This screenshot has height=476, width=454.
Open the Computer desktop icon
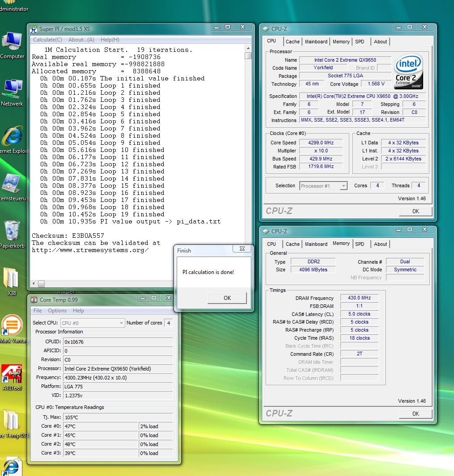(12, 45)
